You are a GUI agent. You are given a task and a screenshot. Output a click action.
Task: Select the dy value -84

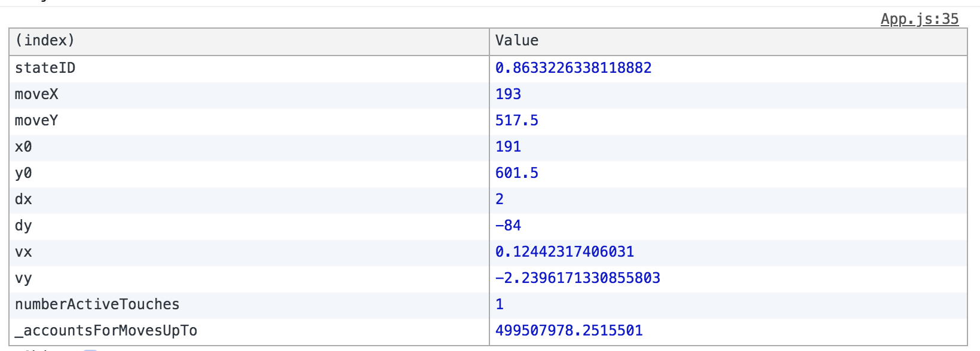point(508,226)
